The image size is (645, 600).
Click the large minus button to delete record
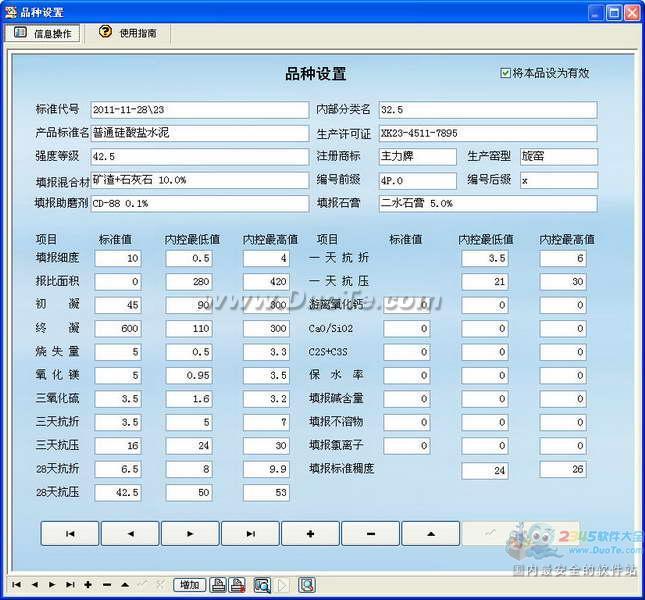(370, 534)
